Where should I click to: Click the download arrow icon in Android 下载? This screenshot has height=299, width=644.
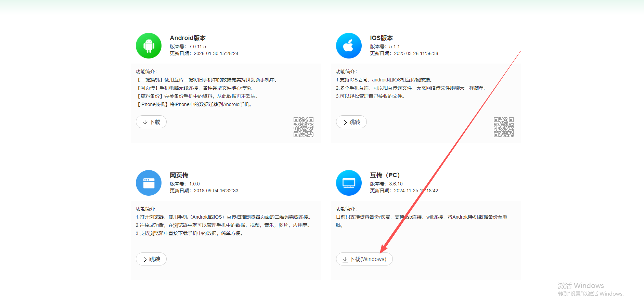[145, 122]
